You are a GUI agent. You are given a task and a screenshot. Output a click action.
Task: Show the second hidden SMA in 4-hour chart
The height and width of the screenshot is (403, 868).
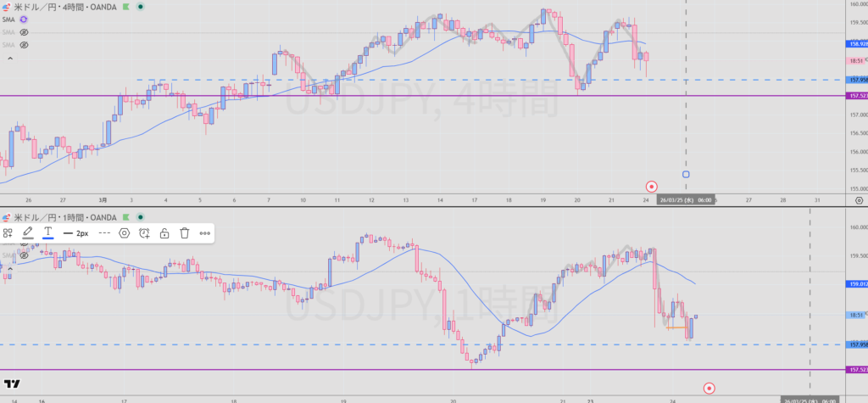coord(25,31)
